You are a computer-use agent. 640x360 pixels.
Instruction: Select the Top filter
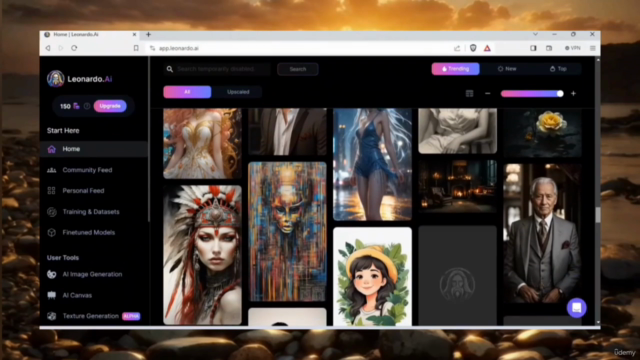(x=558, y=69)
